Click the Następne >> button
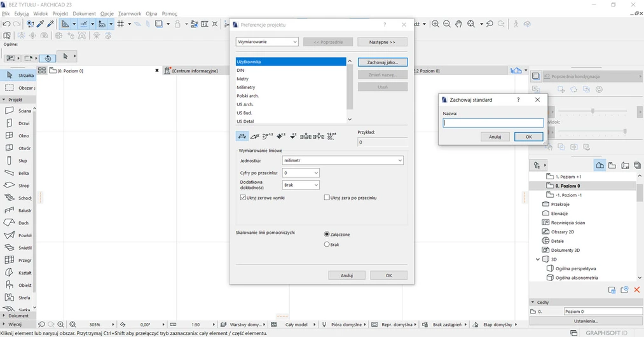Image resolution: width=644 pixels, height=337 pixels. coord(382,42)
